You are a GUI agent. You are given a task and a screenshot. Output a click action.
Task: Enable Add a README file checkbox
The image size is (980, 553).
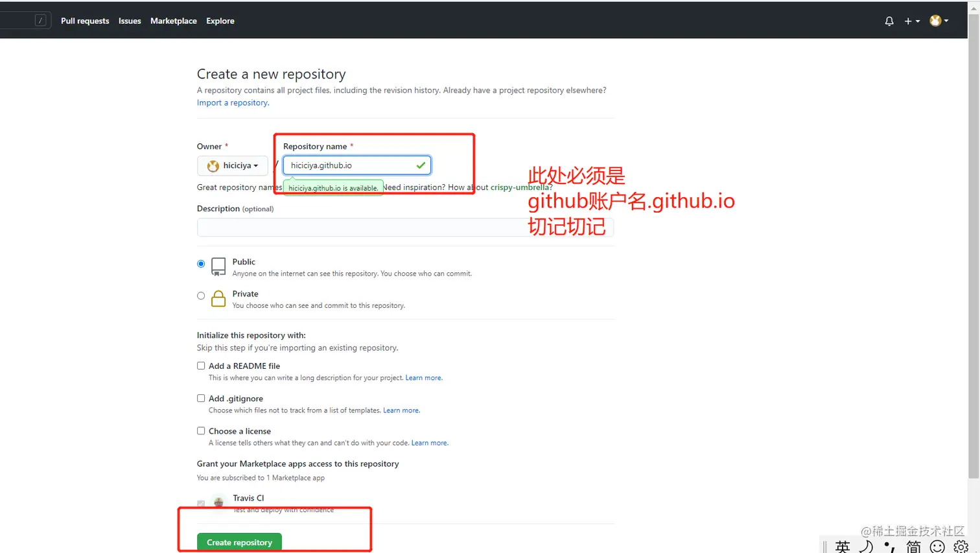coord(201,366)
